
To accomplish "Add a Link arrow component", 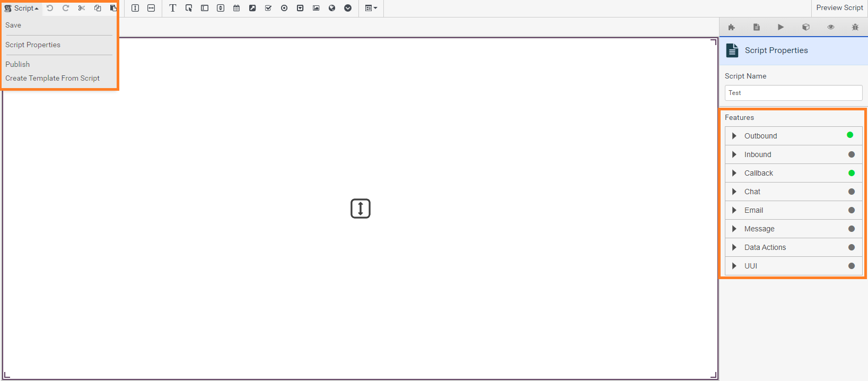I will click(252, 8).
